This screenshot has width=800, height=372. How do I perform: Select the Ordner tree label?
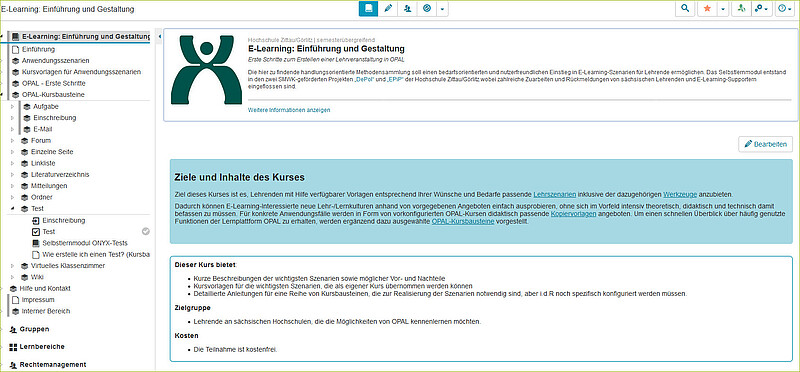(x=42, y=197)
